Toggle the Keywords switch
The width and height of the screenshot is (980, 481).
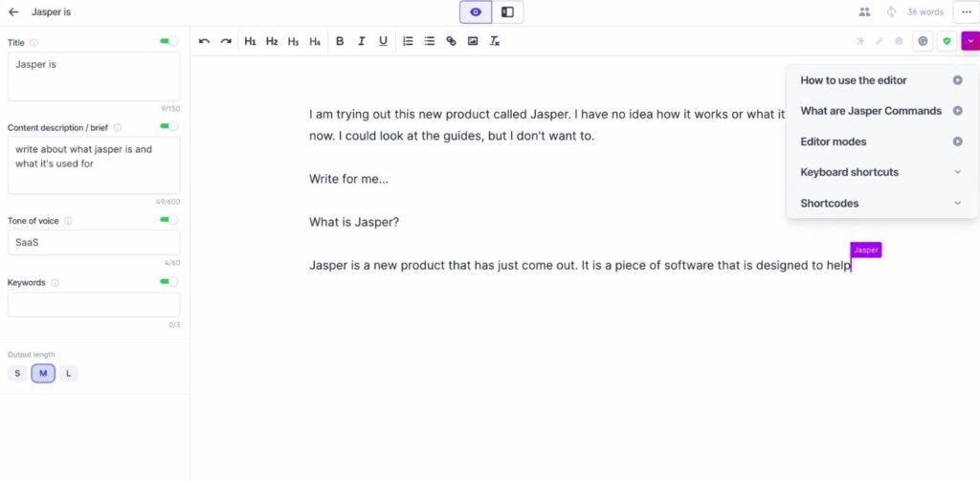[168, 282]
